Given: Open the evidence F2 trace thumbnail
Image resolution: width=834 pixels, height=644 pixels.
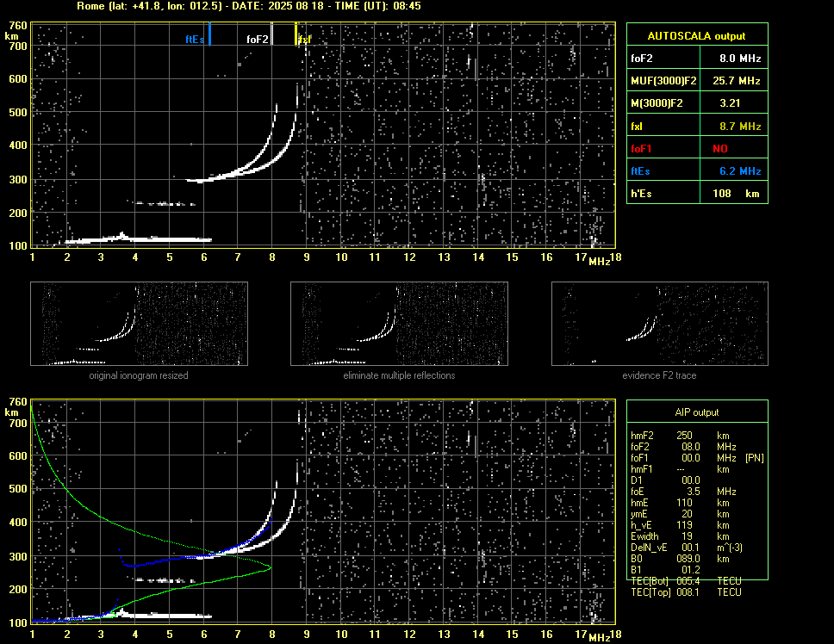Looking at the screenshot, I should [x=660, y=324].
